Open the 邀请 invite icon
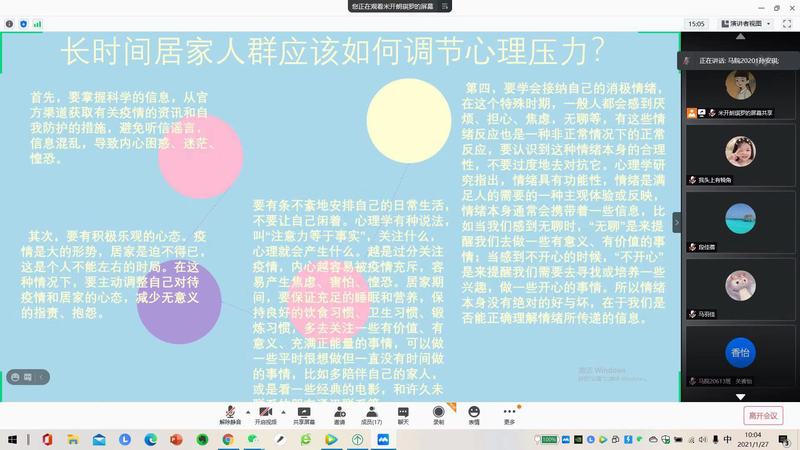This screenshot has height=450, width=800. pyautogui.click(x=339, y=411)
